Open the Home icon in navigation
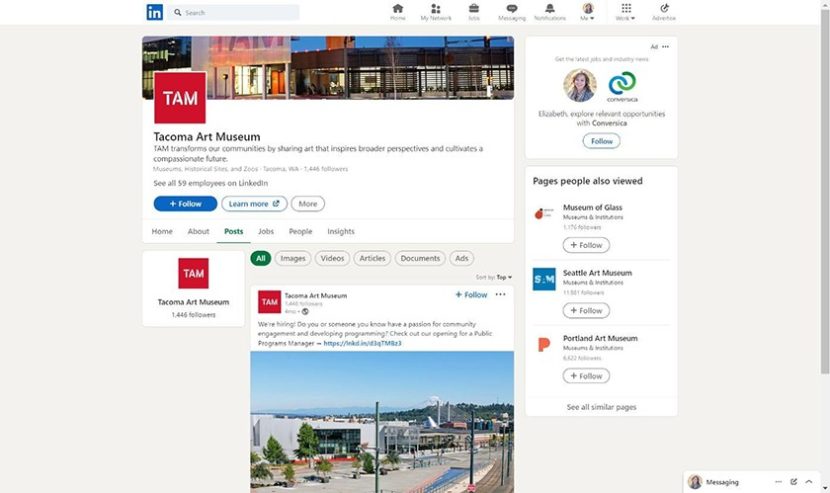The image size is (830, 493). [398, 9]
